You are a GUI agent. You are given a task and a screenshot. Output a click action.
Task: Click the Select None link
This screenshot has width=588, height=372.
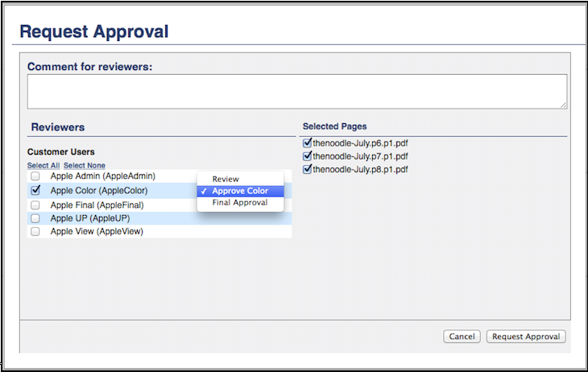(x=85, y=165)
